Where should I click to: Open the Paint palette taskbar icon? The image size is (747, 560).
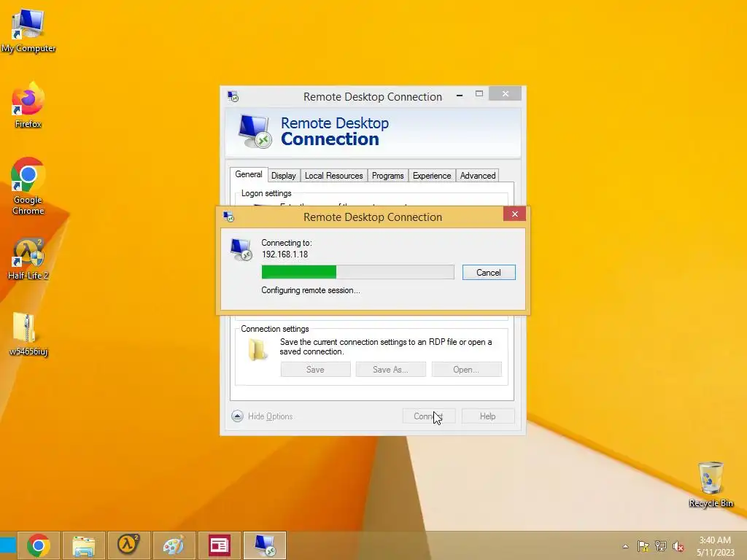tap(174, 545)
